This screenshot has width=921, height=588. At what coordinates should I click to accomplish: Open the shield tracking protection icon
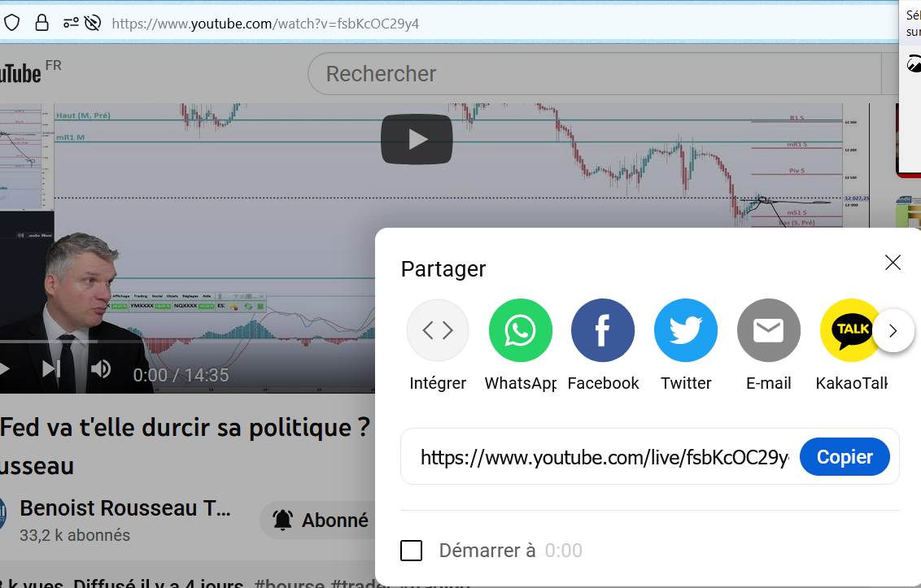[11, 23]
